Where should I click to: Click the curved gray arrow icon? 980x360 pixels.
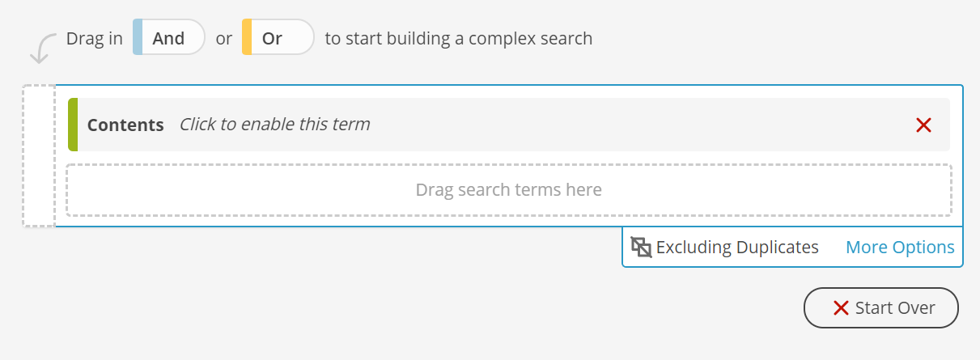tap(41, 49)
